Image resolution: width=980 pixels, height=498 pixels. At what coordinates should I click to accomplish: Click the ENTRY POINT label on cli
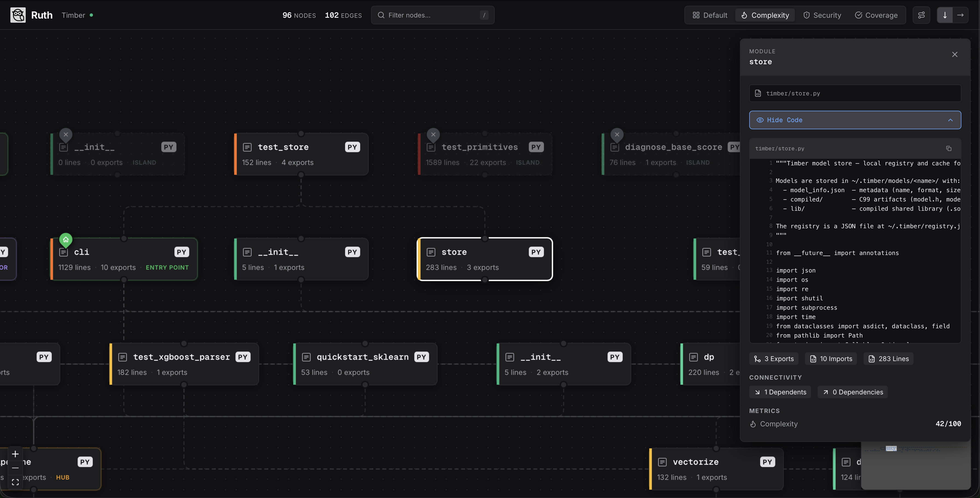point(167,267)
